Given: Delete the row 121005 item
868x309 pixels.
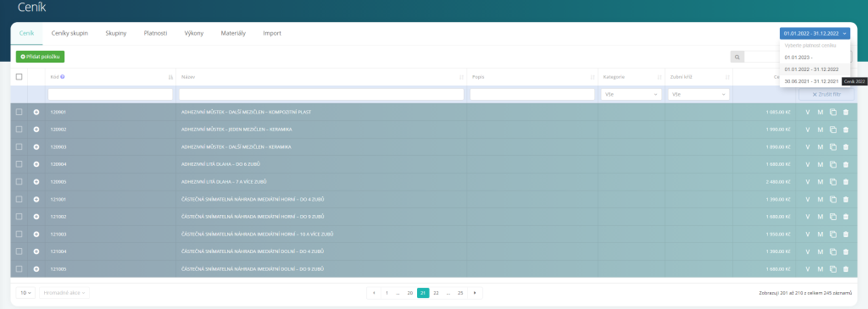Looking at the screenshot, I should pos(845,269).
